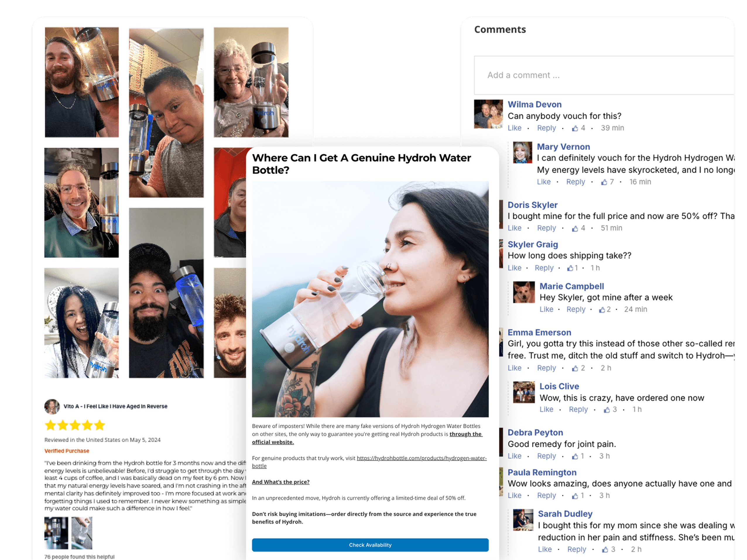Open Mary Vernon's profile avatar
Image resolution: width=747 pixels, height=560 pixels.
point(522,152)
